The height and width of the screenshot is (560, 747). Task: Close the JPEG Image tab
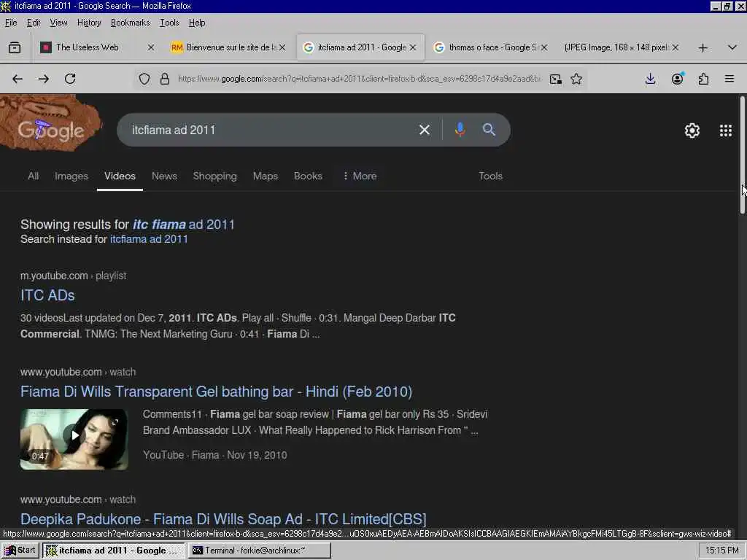(x=675, y=47)
